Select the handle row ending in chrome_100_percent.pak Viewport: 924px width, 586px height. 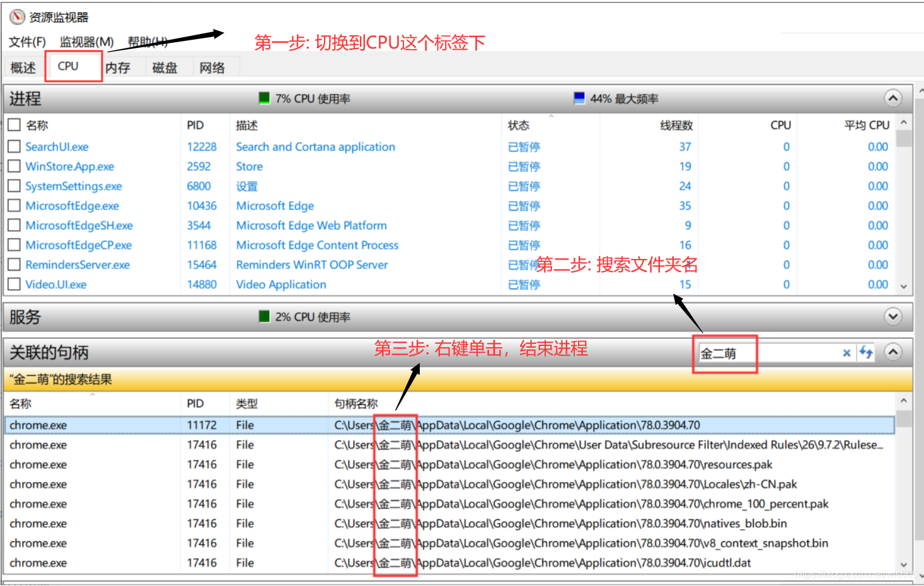pyautogui.click(x=449, y=503)
